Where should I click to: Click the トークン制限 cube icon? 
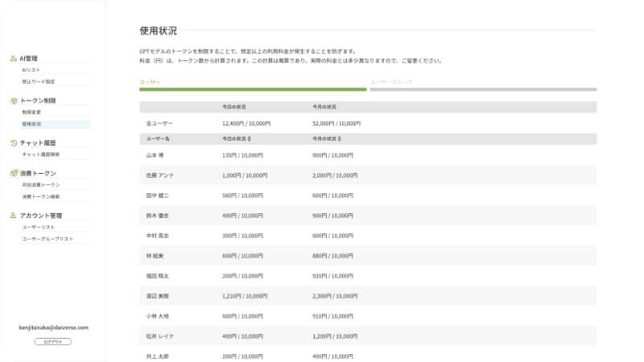(x=14, y=101)
